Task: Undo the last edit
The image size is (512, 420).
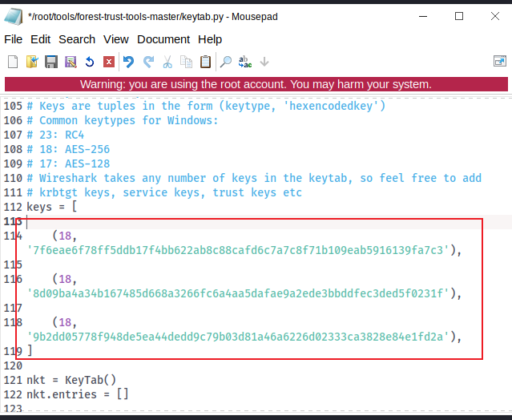Action: (129, 62)
